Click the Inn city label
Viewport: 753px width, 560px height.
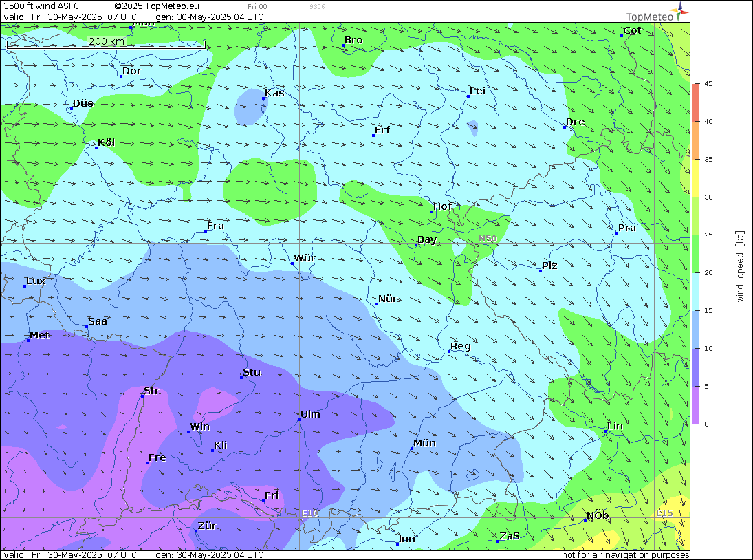point(406,539)
